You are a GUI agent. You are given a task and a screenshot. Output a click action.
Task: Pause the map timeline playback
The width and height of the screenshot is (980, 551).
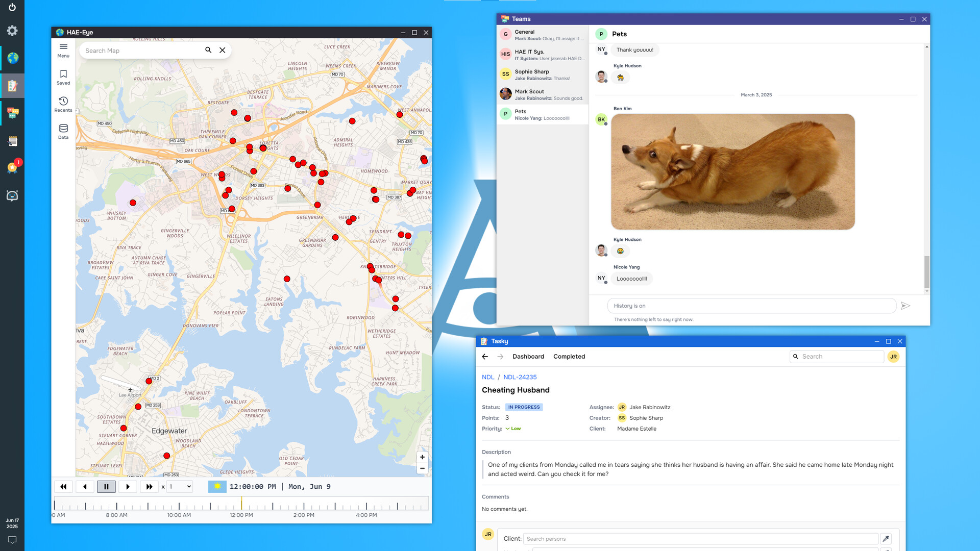[x=106, y=487]
